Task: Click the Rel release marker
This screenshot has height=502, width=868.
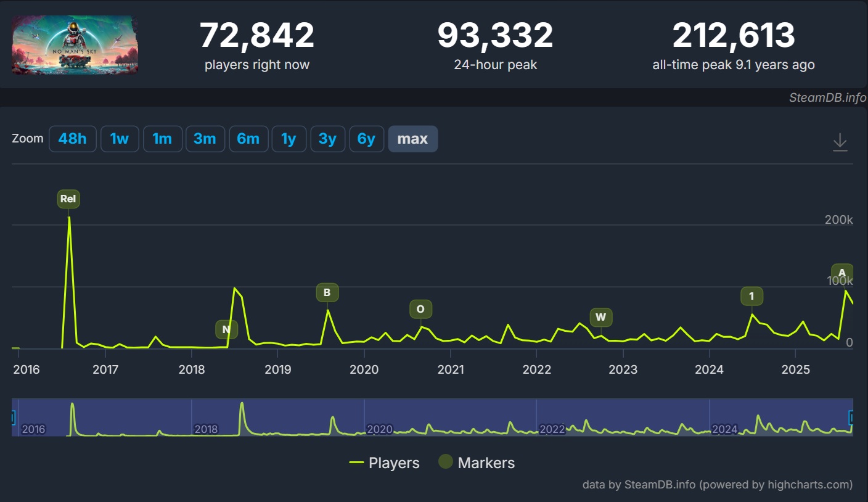Action: (68, 199)
